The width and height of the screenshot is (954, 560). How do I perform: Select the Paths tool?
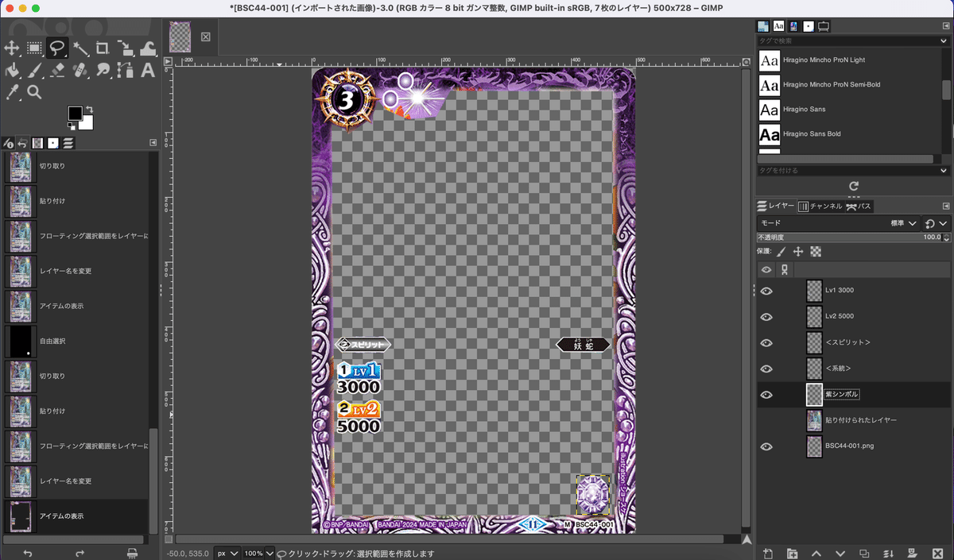[126, 71]
